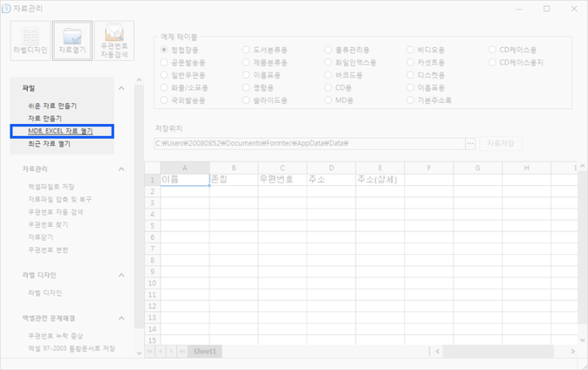
Task: Click sidebar scroll-up arrow
Action: click(x=139, y=80)
